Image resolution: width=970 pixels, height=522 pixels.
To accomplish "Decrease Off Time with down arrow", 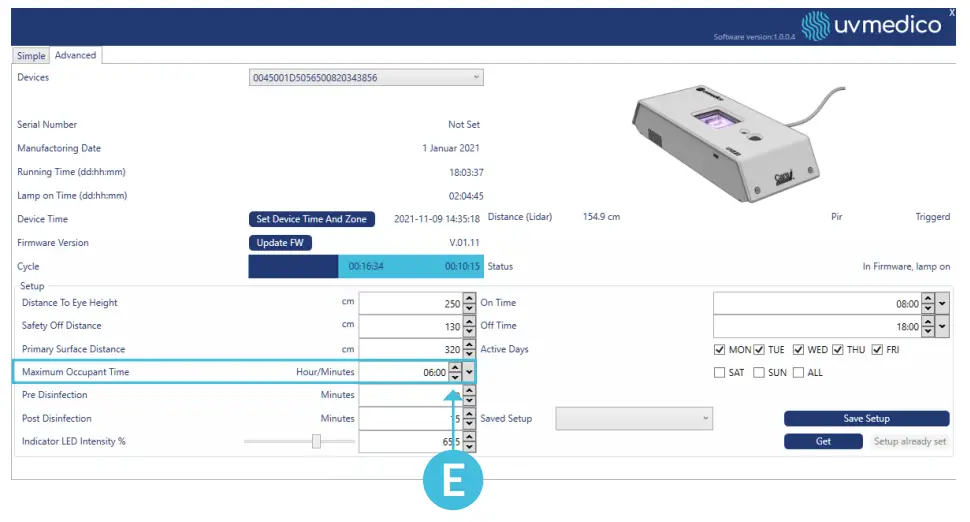I will pyautogui.click(x=928, y=331).
